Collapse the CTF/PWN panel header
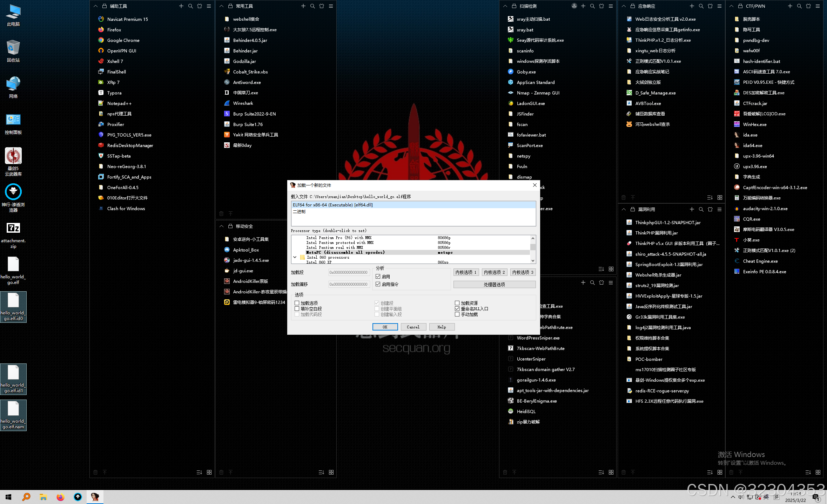Screen dimensions: 827x504 731,6
